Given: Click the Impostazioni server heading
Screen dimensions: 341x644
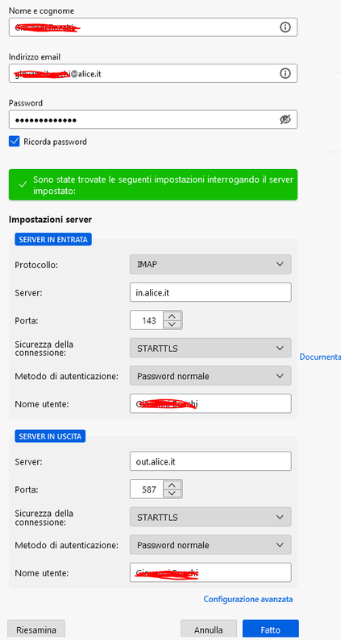Looking at the screenshot, I should pos(50,220).
